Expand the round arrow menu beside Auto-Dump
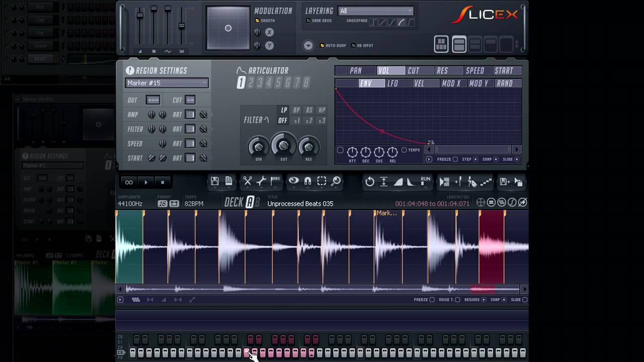 [x=308, y=46]
